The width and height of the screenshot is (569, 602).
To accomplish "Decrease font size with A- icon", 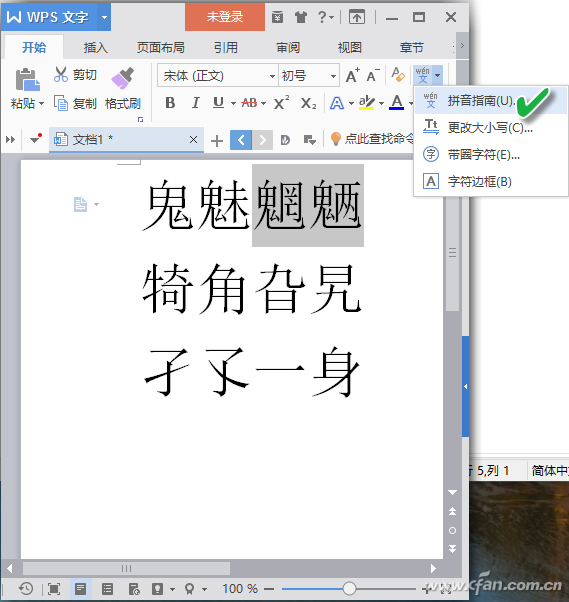I will 373,75.
